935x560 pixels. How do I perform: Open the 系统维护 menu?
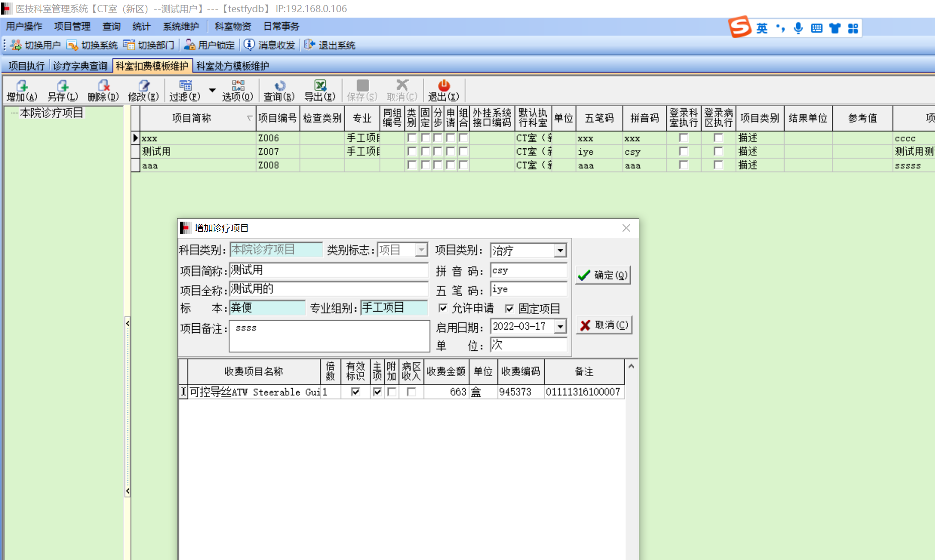(x=181, y=27)
